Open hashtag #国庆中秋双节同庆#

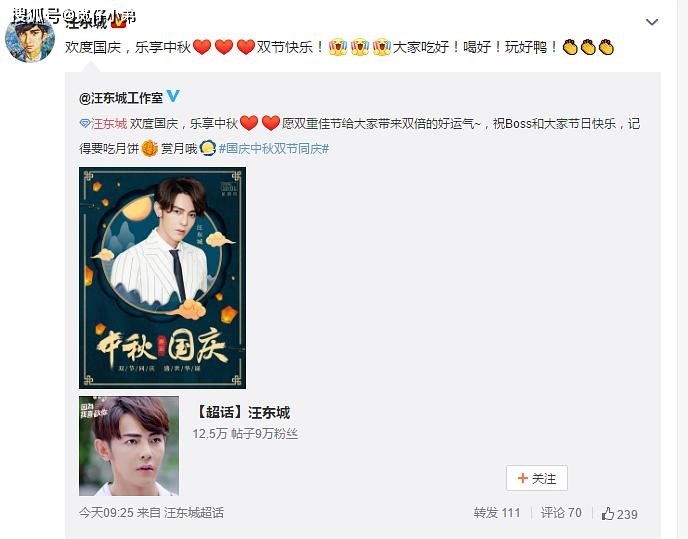[x=274, y=149]
